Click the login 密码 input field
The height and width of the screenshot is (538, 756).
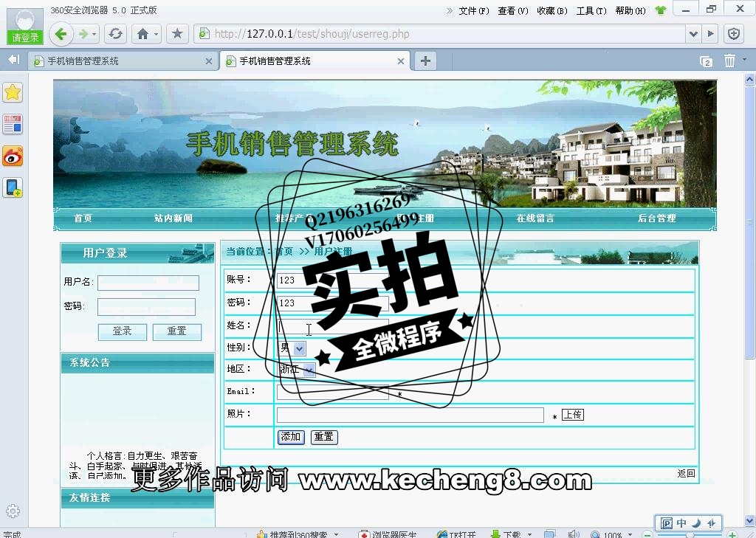point(147,307)
